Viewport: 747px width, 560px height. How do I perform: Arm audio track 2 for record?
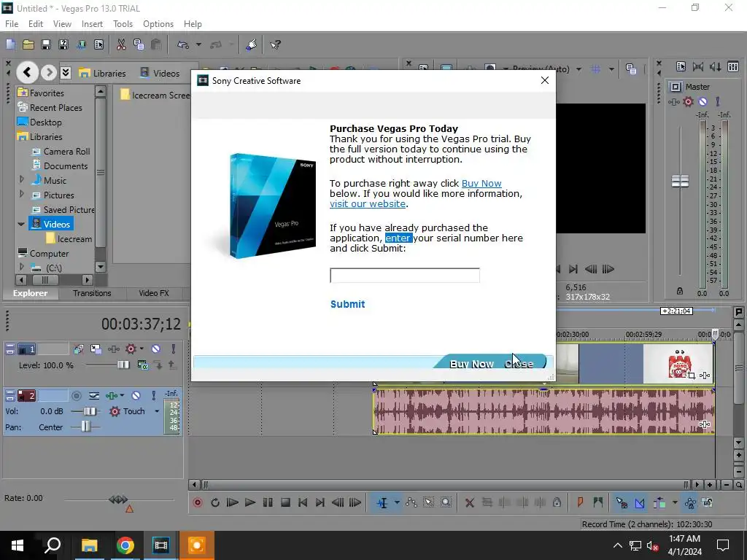(76, 396)
